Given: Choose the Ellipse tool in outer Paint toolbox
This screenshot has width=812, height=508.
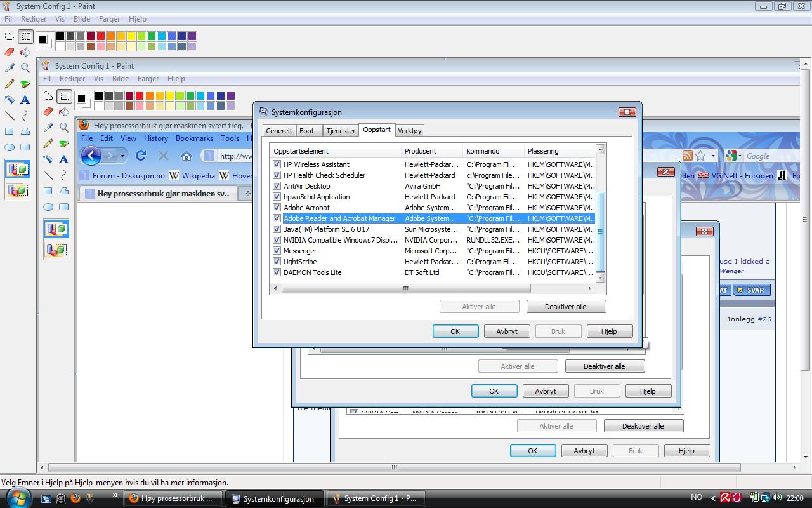Looking at the screenshot, I should click(10, 147).
